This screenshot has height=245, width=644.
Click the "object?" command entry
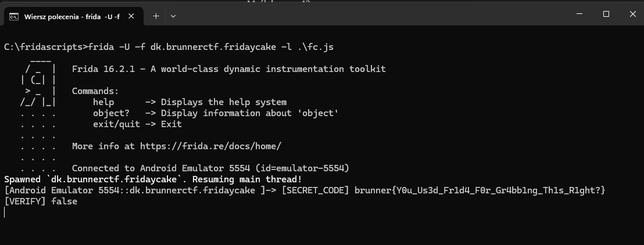[x=111, y=113]
